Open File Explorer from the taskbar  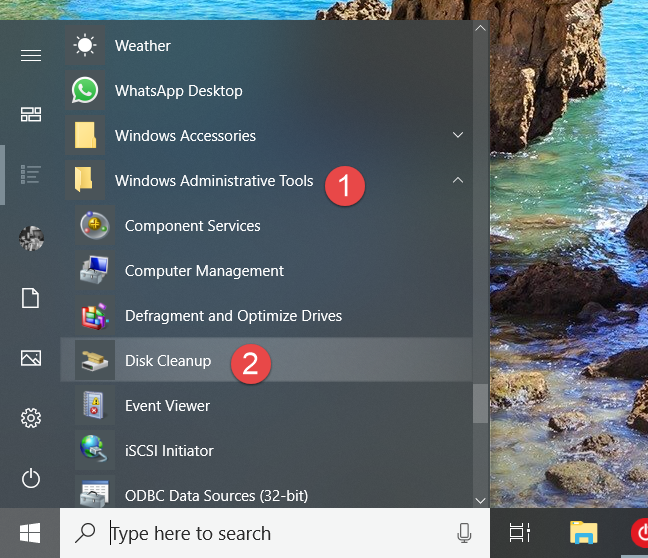coord(584,532)
